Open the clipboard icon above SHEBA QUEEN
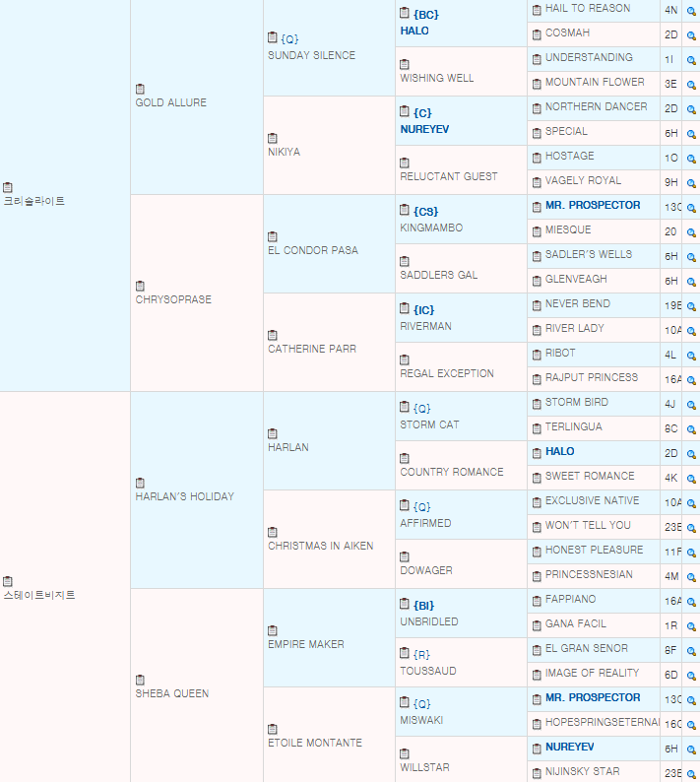 [x=141, y=680]
